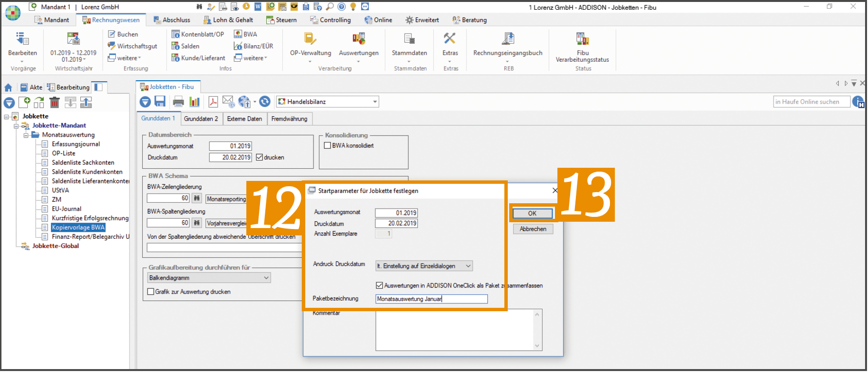The height and width of the screenshot is (372, 868).
Task: Click the red trash can icon above tree
Action: (55, 102)
